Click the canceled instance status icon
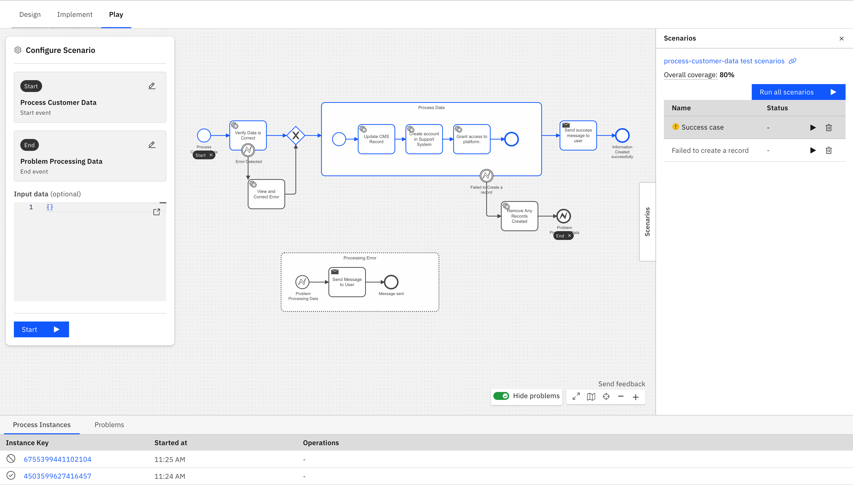The height and width of the screenshot is (504, 853). [11, 459]
